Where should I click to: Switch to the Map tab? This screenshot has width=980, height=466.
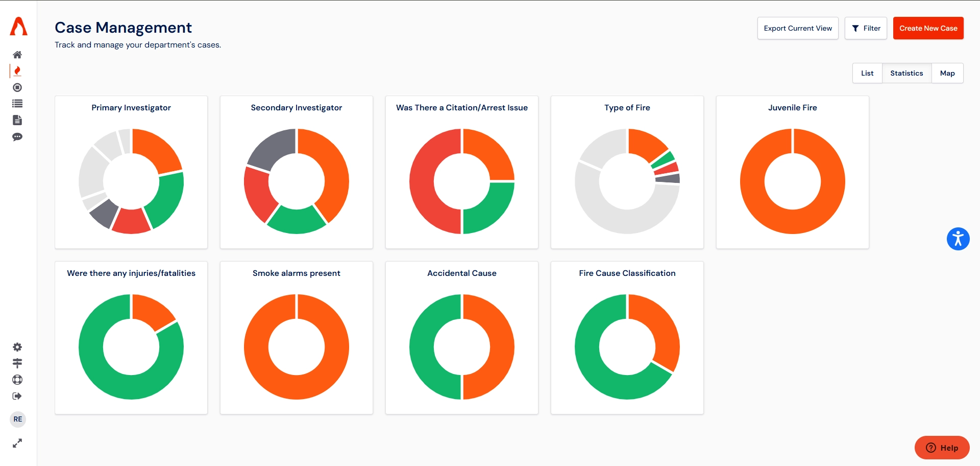point(947,73)
